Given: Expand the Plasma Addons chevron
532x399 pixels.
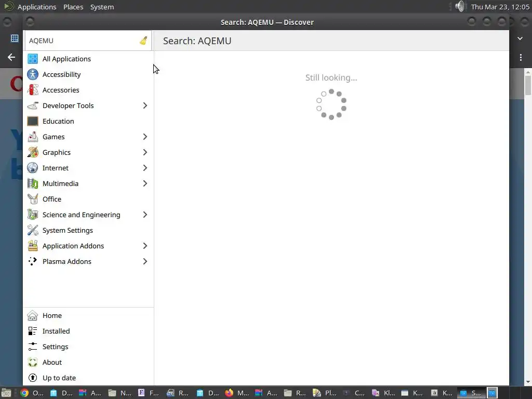Looking at the screenshot, I should [x=145, y=262].
